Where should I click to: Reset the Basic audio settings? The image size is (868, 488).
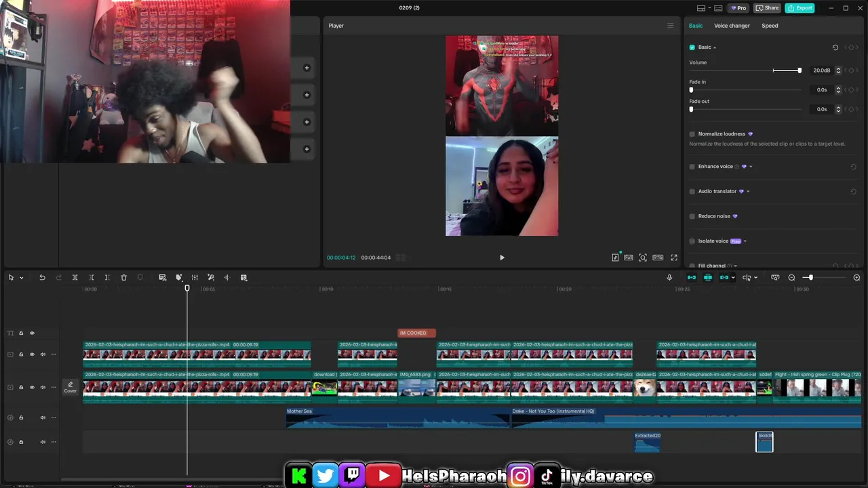coord(835,47)
